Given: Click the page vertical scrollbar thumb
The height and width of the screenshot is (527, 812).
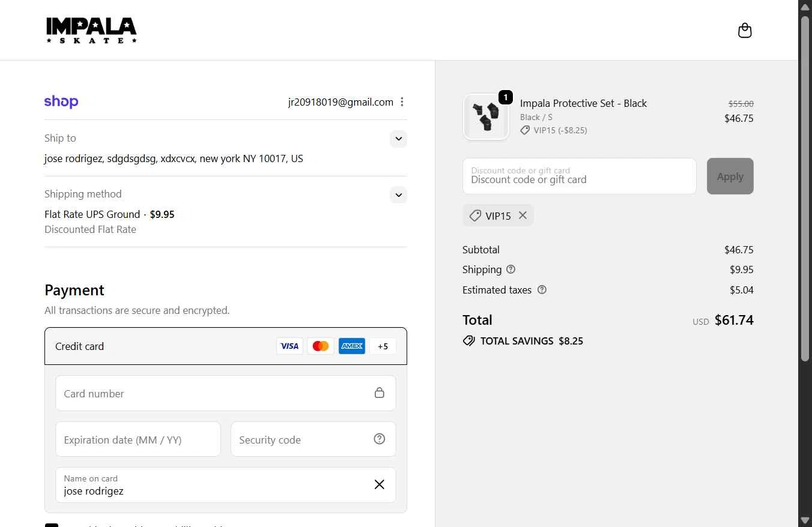Looking at the screenshot, I should coord(805,188).
